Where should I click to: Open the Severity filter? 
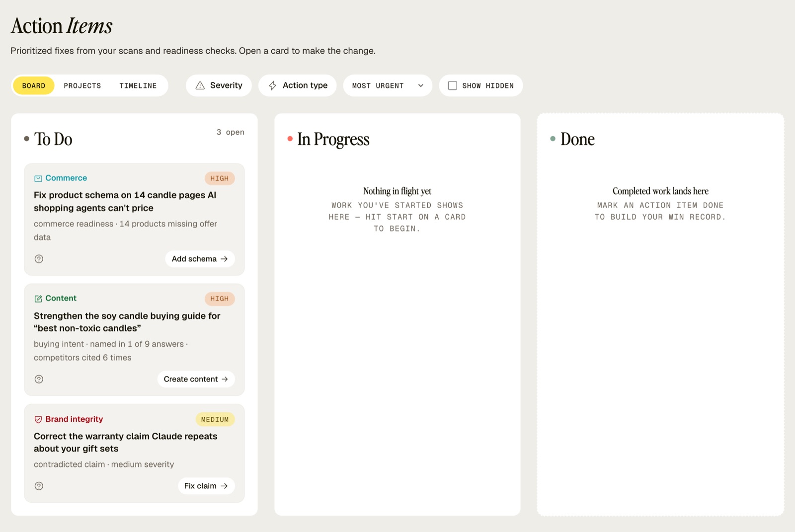219,85
